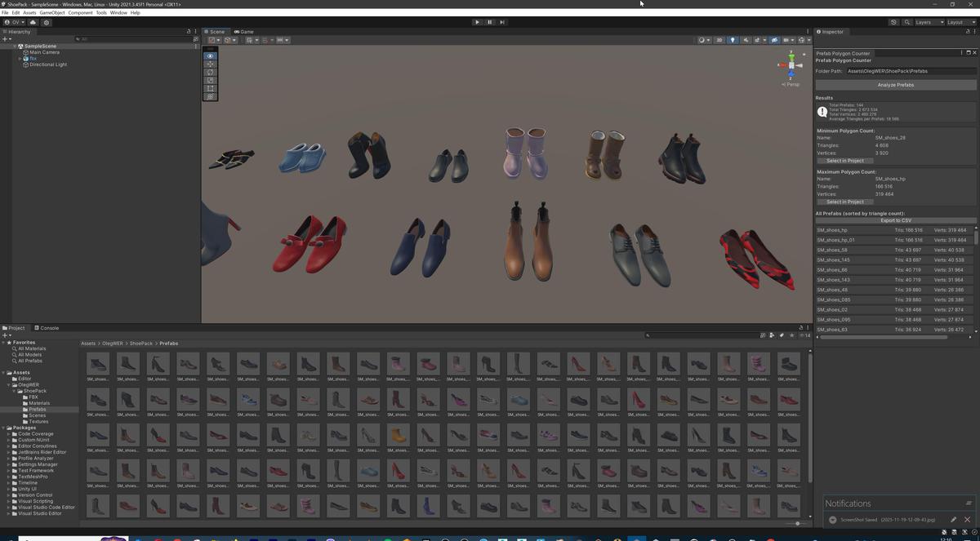Select the Rotate tool in Scene toolbar

click(210, 72)
